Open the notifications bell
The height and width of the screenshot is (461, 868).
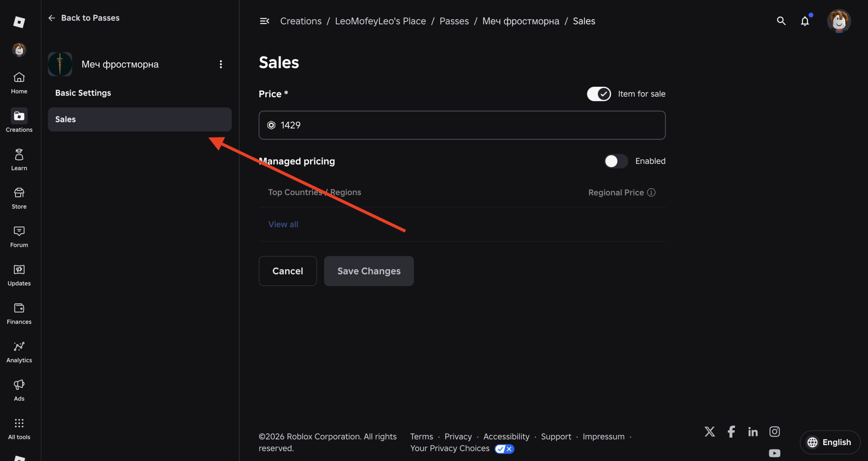805,21
